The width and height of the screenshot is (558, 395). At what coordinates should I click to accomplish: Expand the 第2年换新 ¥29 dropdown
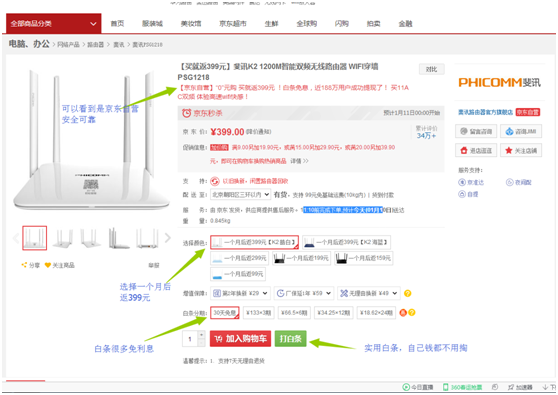coord(240,293)
